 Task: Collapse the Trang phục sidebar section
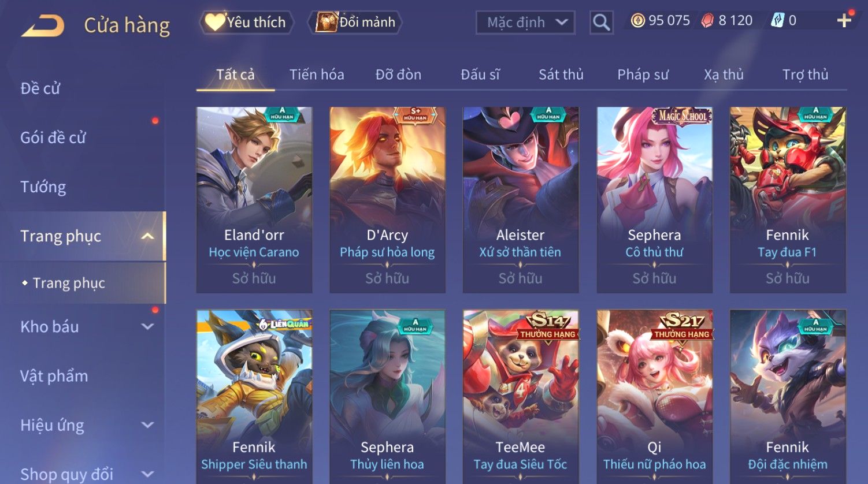(148, 236)
